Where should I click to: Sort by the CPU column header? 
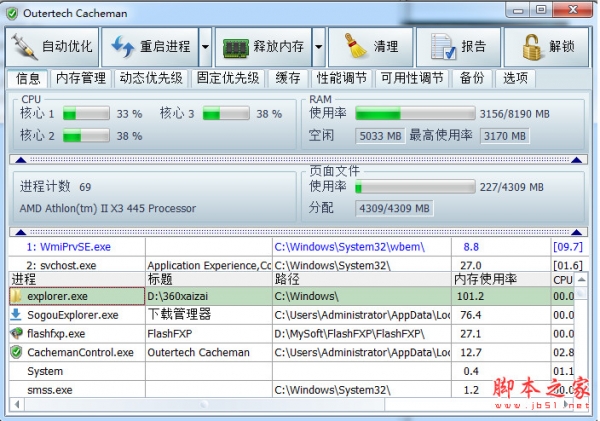pyautogui.click(x=562, y=280)
